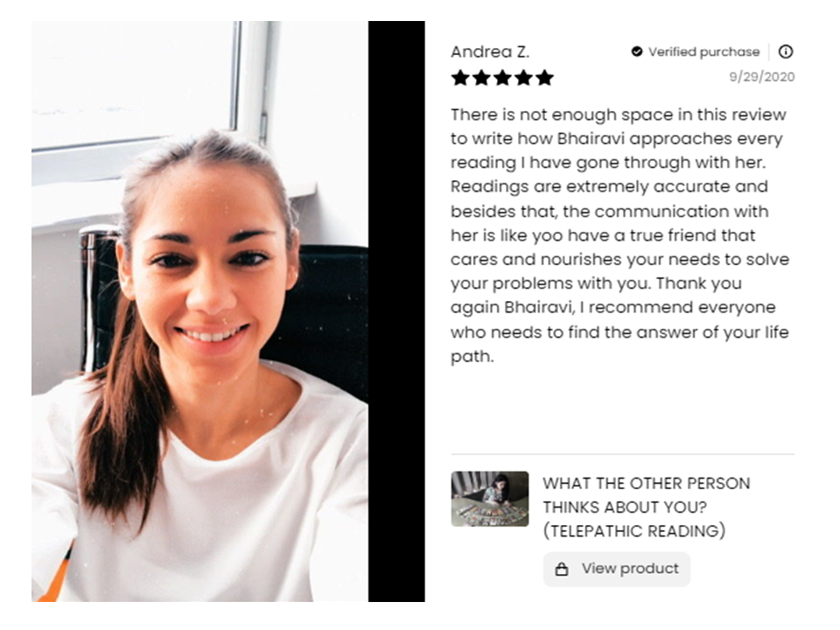Click the divider line above the product
Viewport: 840px width, 630px height.
pos(622,454)
